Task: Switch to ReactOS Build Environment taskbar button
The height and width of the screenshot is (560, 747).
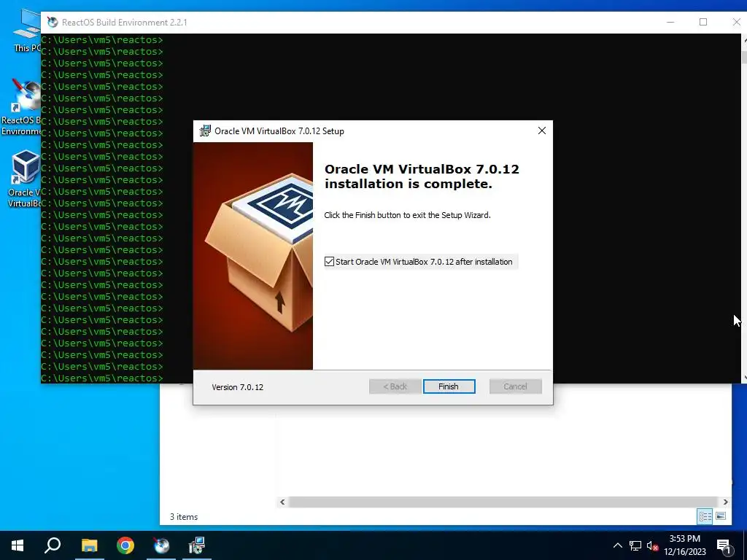Action: pyautogui.click(x=161, y=545)
